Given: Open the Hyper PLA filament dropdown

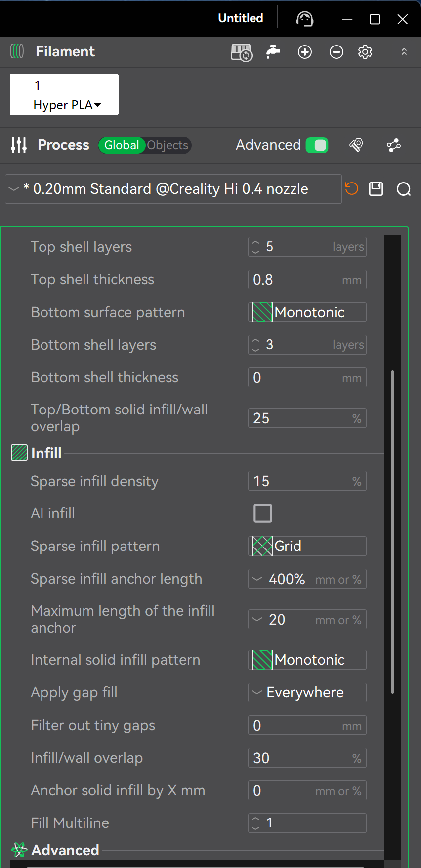Looking at the screenshot, I should (x=64, y=94).
